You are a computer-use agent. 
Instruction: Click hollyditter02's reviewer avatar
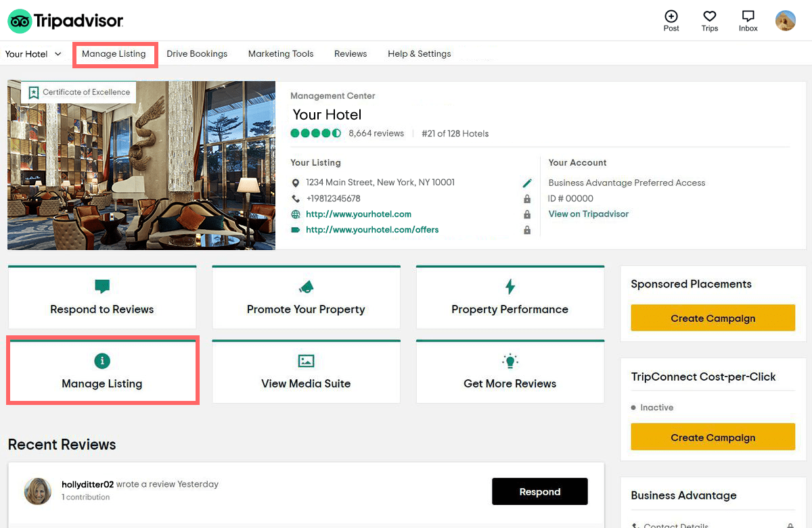pyautogui.click(x=38, y=491)
